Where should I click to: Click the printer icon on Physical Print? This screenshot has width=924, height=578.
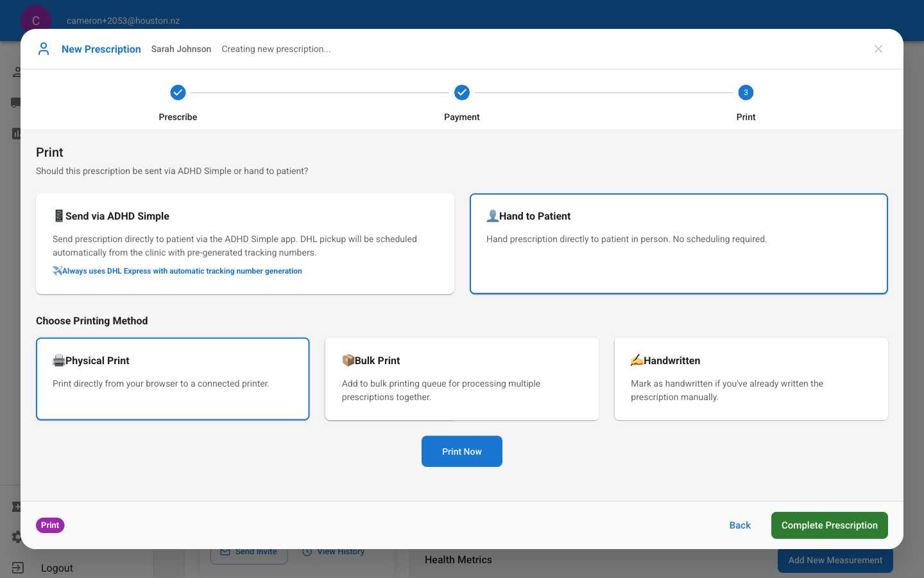point(59,360)
